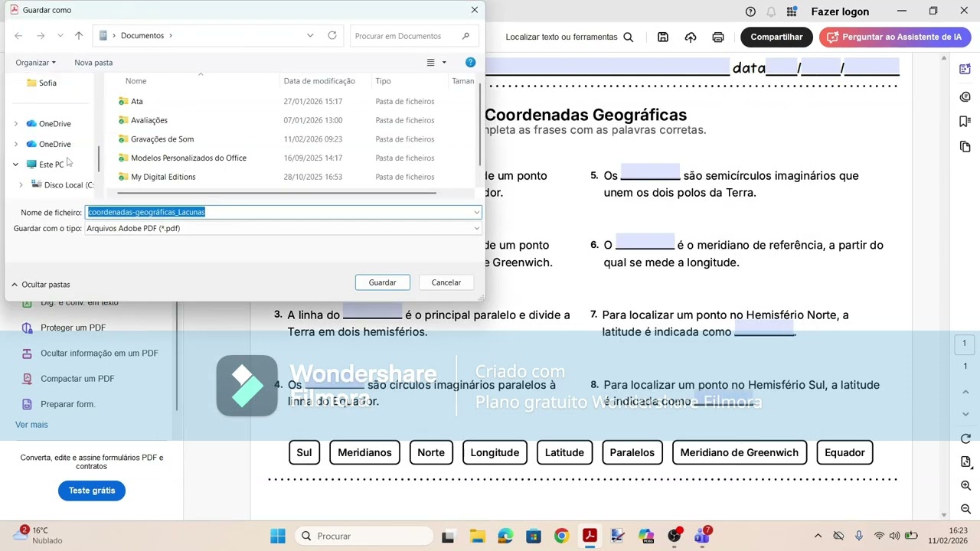The height and width of the screenshot is (551, 980).
Task: Click Localizar texto ou ferramentas search
Action: [570, 37]
